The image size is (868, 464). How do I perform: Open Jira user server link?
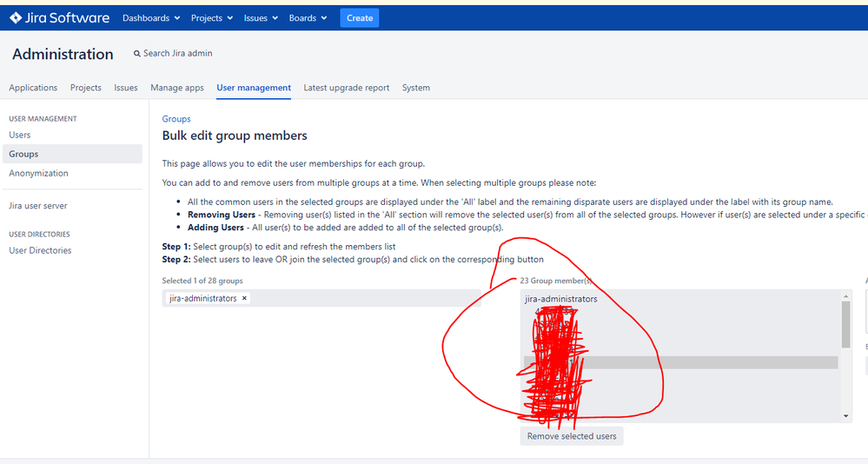38,205
